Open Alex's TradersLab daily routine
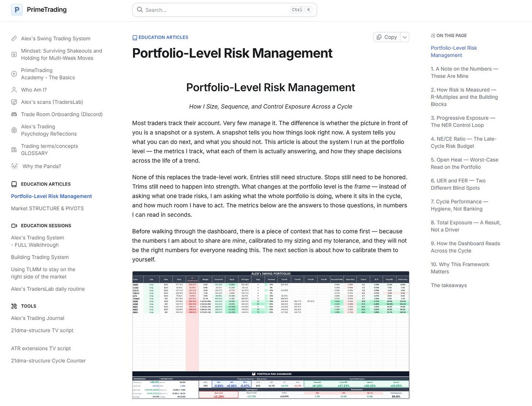The image size is (532, 406). click(48, 289)
